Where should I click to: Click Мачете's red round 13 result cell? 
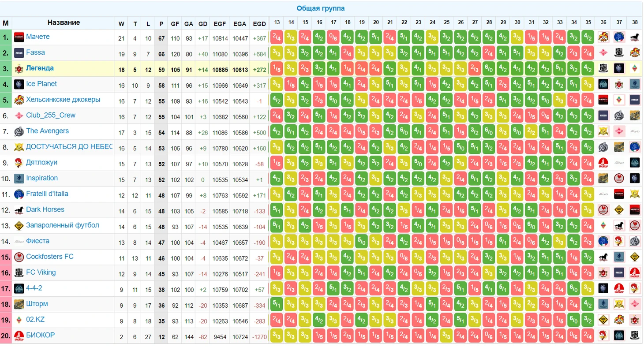pyautogui.click(x=277, y=37)
